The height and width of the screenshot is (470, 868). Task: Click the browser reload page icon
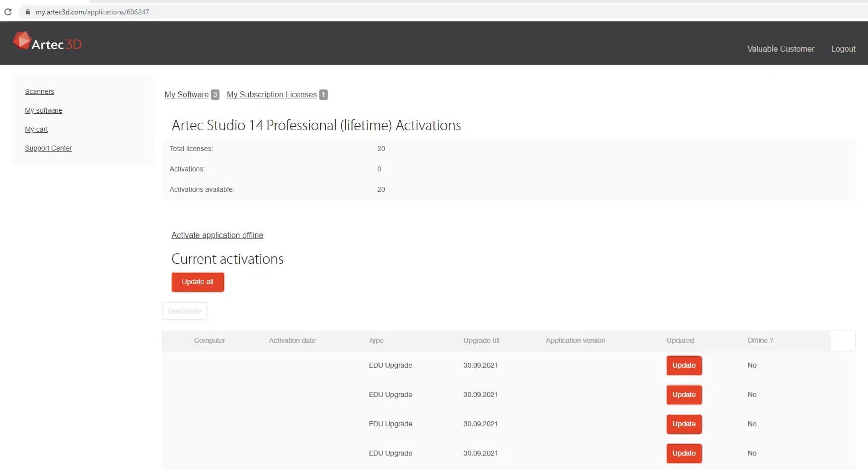[x=8, y=12]
